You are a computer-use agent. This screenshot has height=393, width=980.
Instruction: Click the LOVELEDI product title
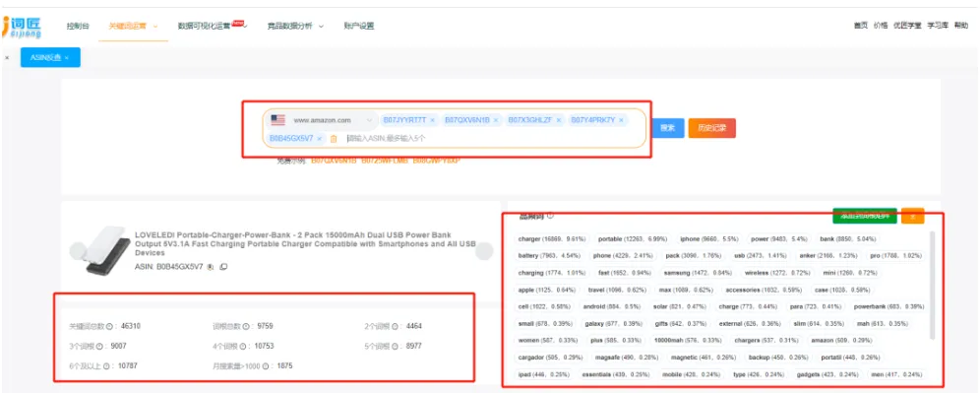tap(306, 243)
